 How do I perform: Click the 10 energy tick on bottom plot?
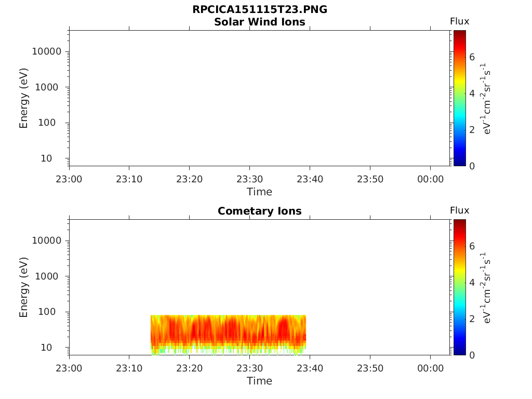click(x=46, y=348)
